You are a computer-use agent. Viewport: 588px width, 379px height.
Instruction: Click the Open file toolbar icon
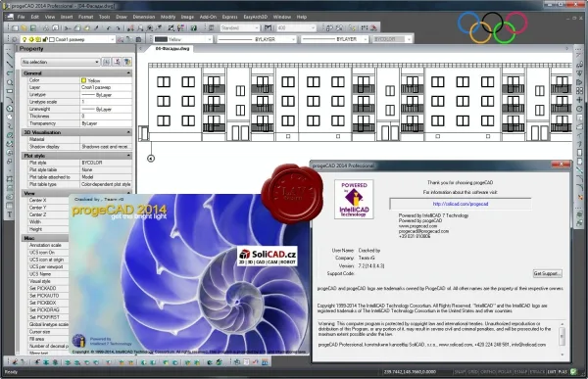tap(24, 28)
